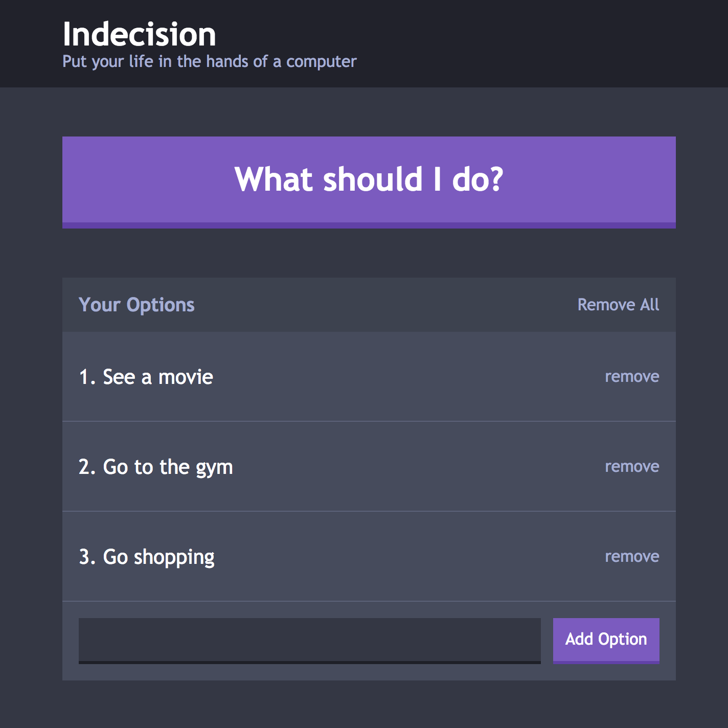728x728 pixels.
Task: Select the "Go shopping" option text
Action: point(158,557)
